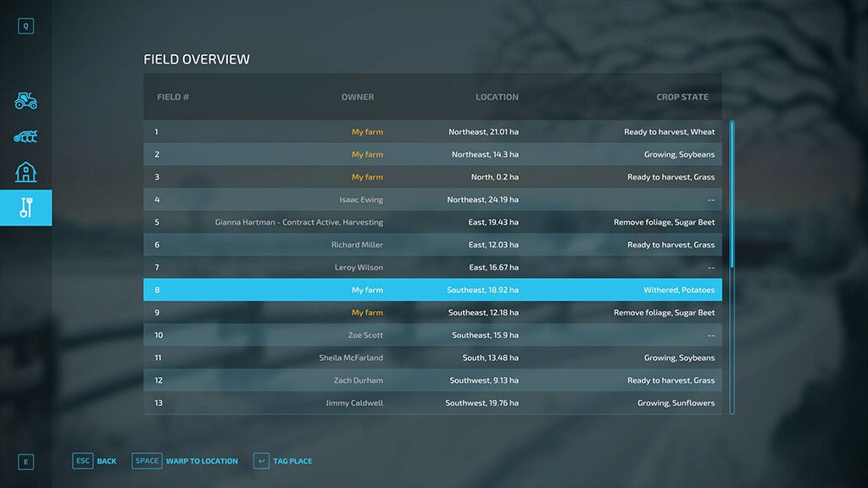Click the E key icon at bottom
The height and width of the screenshot is (488, 868).
[26, 462]
